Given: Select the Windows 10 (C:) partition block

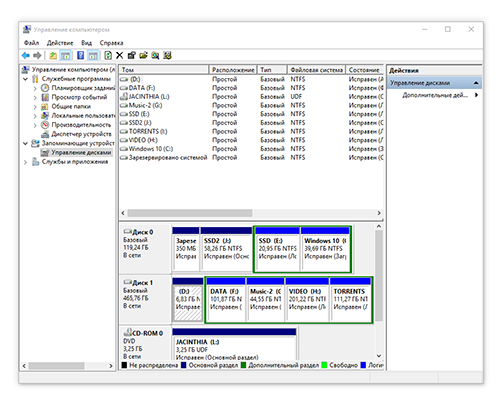Looking at the screenshot, I should 325,249.
